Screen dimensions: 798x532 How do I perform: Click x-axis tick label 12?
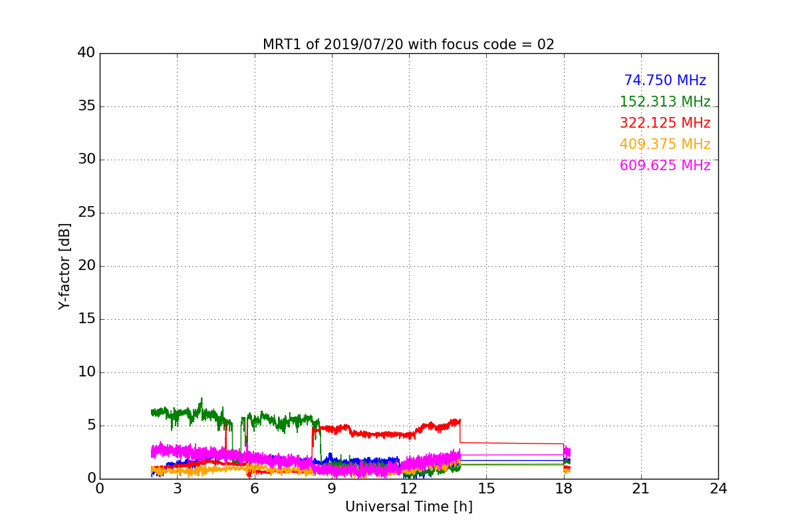pos(409,489)
